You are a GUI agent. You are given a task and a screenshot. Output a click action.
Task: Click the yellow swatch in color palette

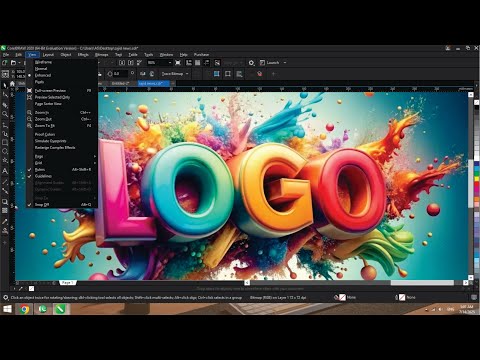click(477, 179)
